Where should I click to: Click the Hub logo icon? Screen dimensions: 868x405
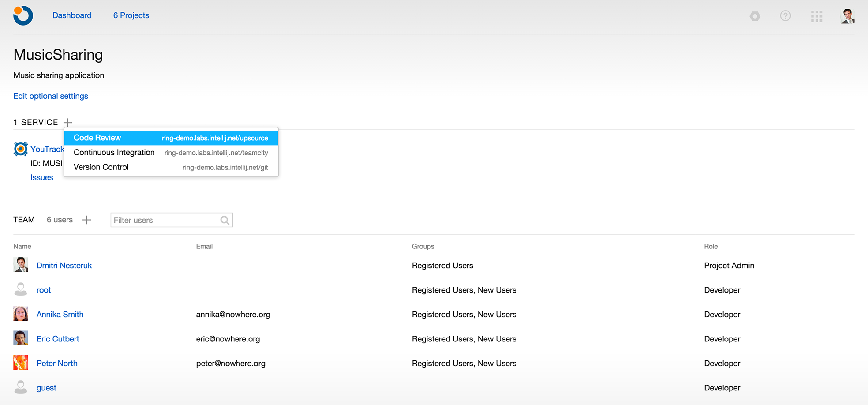point(23,15)
